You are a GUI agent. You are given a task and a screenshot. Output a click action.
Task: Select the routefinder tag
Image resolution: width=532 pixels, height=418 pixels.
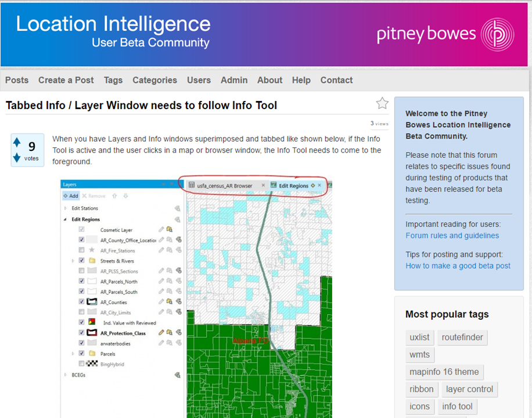[462, 337]
